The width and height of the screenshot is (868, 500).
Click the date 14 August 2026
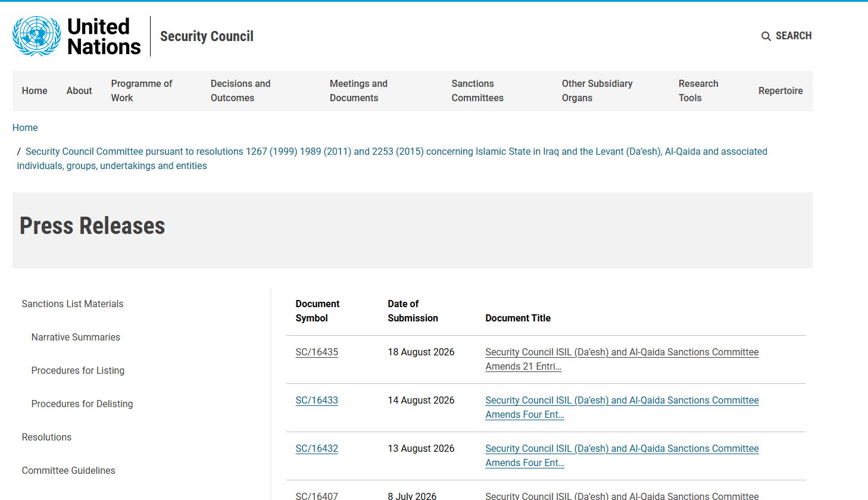tap(421, 401)
